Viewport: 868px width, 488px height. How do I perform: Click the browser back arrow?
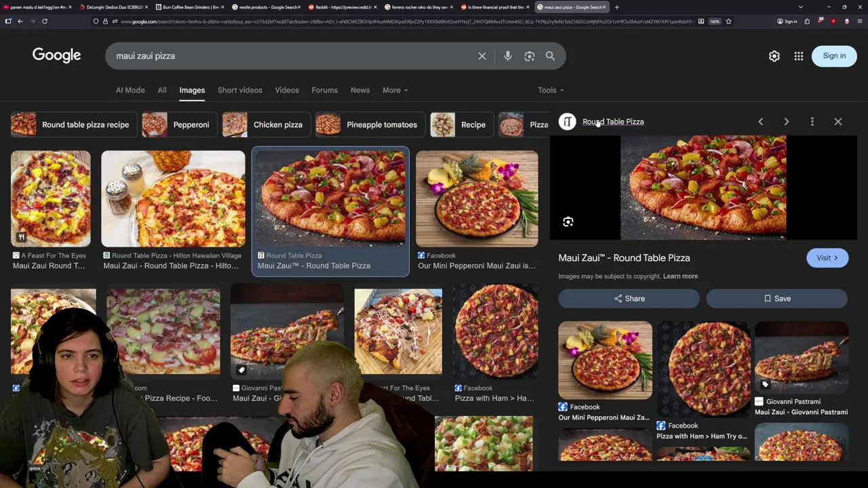20,21
